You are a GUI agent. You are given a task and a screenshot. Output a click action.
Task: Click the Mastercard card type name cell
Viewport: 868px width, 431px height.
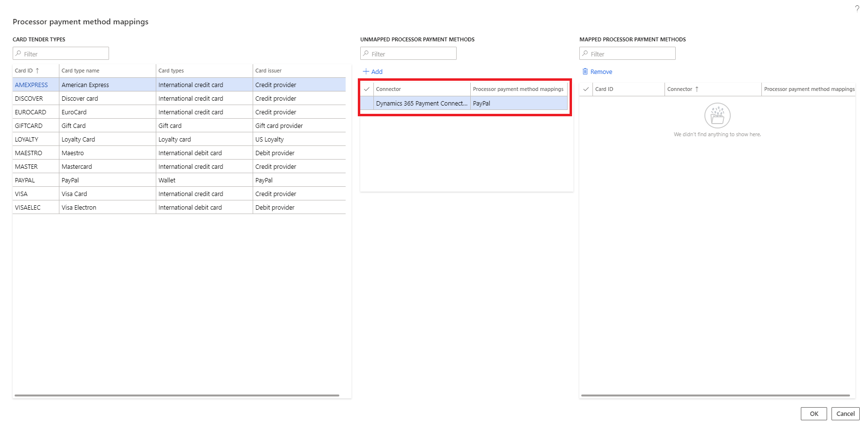(x=107, y=166)
